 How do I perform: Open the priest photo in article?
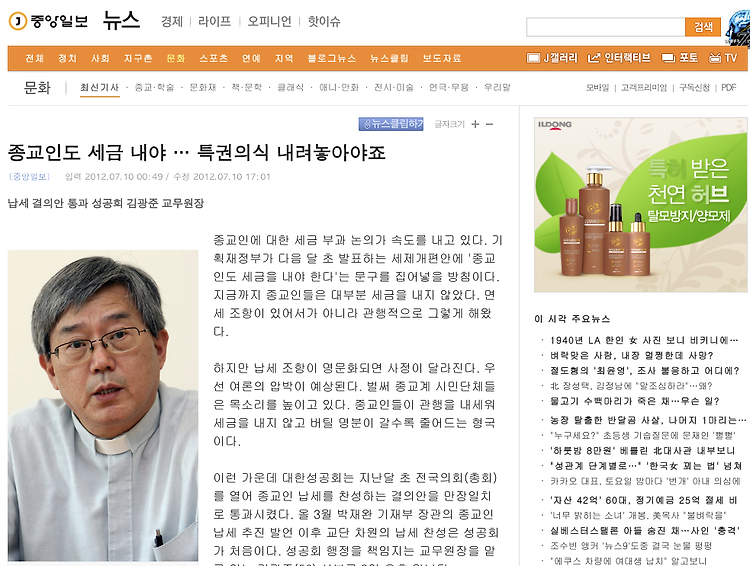[103, 405]
